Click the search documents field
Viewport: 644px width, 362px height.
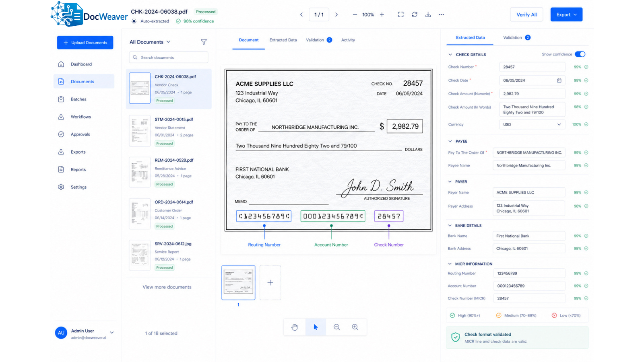tap(169, 58)
